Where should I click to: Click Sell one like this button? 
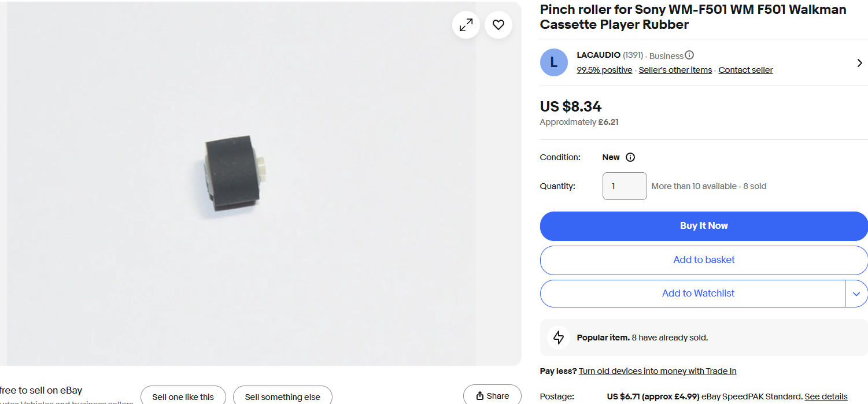pos(183,396)
